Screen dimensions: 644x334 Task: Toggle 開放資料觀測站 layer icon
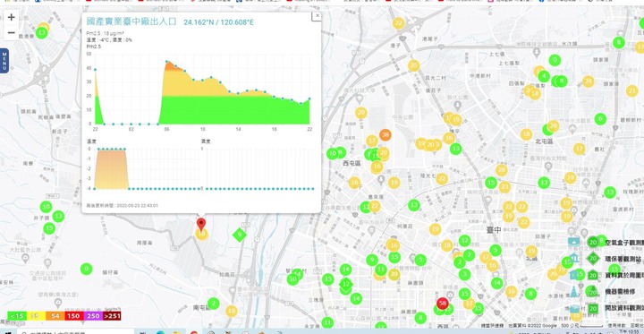[x=593, y=309]
